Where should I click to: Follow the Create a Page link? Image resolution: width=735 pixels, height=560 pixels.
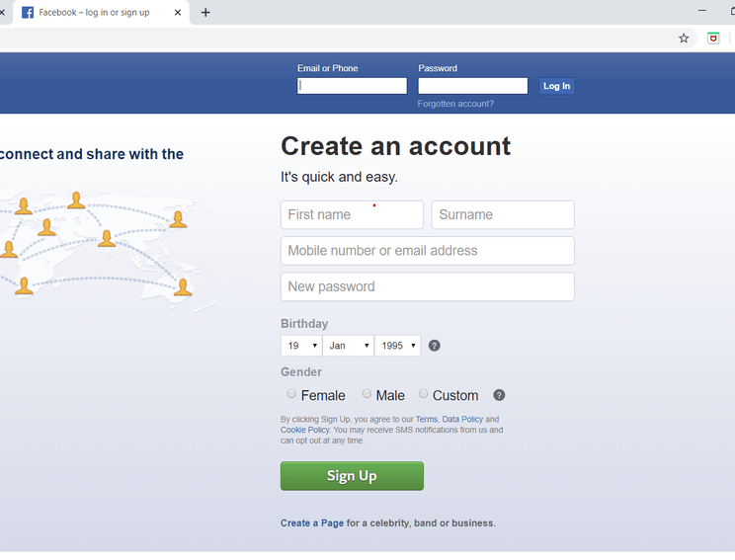click(x=312, y=523)
